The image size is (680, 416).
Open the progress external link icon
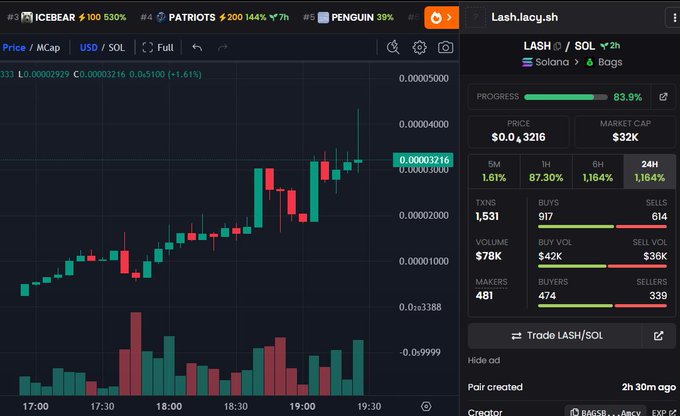[663, 97]
